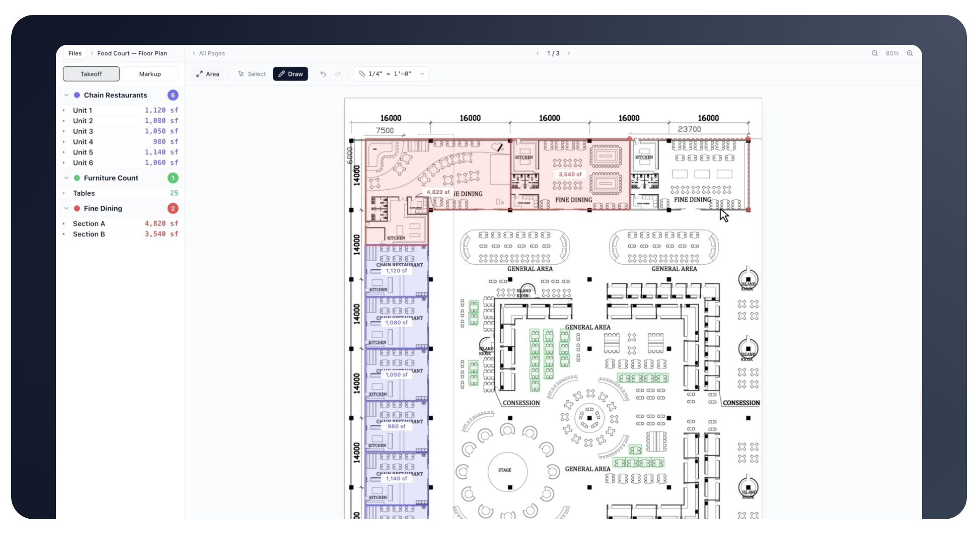Open the scale dropdown arrow
Image resolution: width=980 pixels, height=536 pixels.
(x=422, y=74)
